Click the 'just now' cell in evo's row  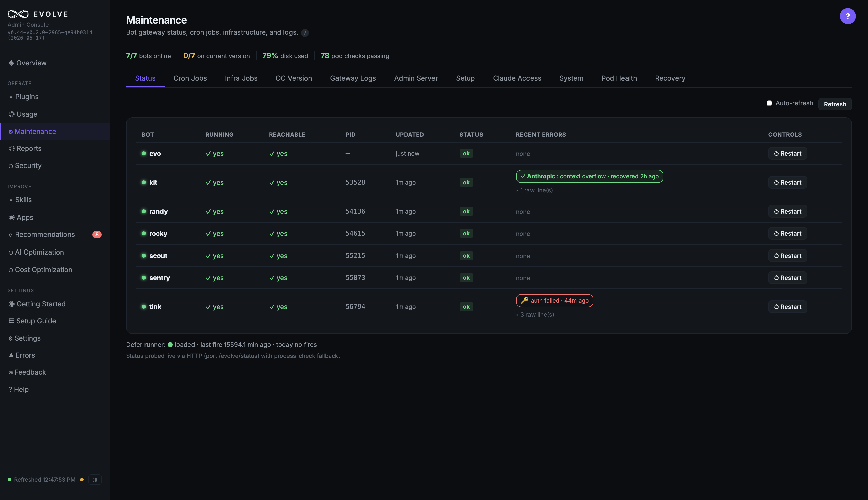pyautogui.click(x=407, y=153)
